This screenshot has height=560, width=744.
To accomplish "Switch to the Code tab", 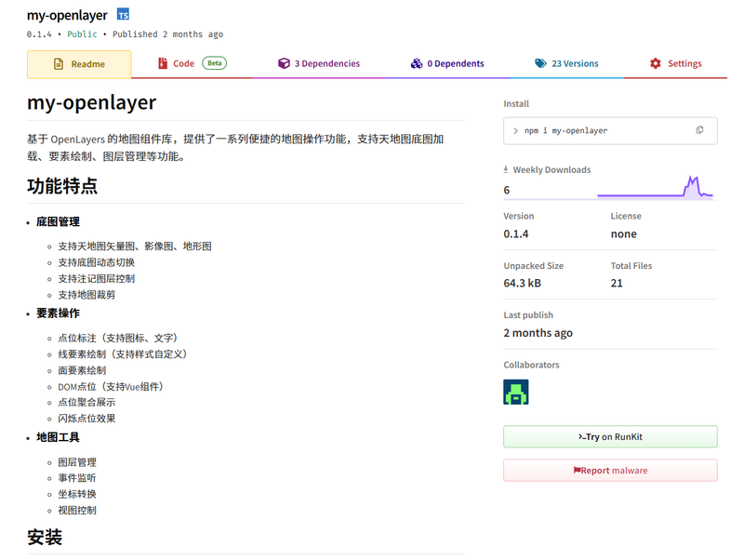I will click(193, 63).
